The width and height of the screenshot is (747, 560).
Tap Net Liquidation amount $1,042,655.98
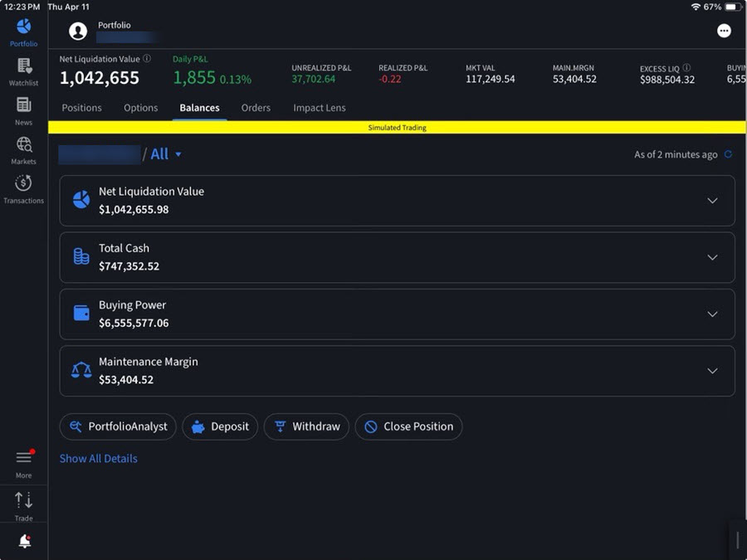134,210
